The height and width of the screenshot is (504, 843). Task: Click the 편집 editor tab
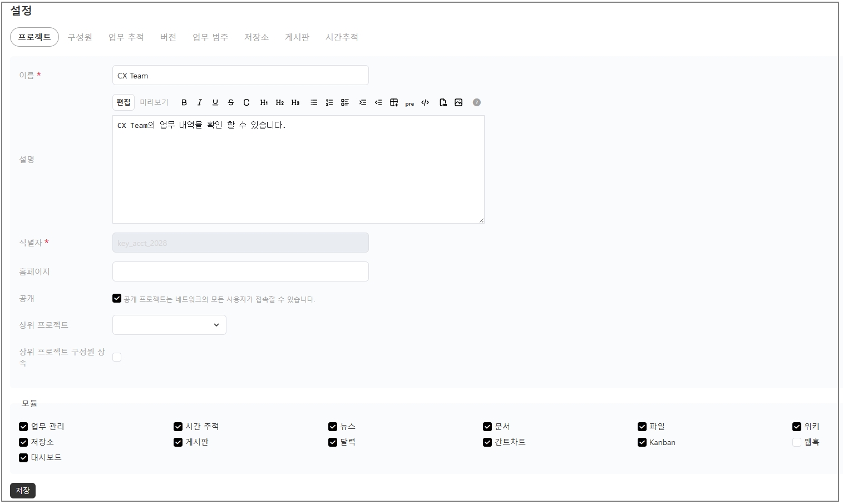124,102
